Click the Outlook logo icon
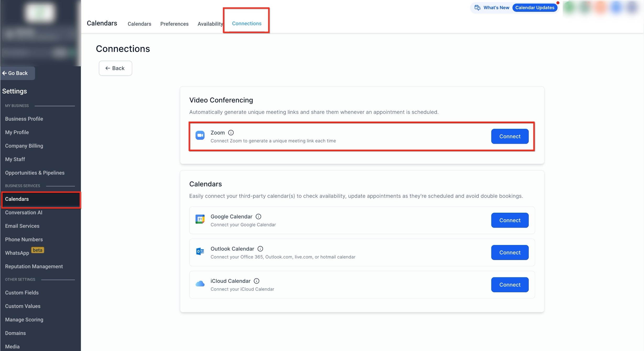Screen dimensions: 644x351 (200, 252)
